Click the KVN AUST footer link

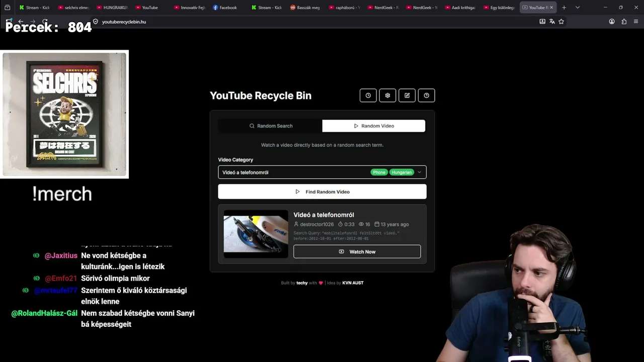coord(353,283)
